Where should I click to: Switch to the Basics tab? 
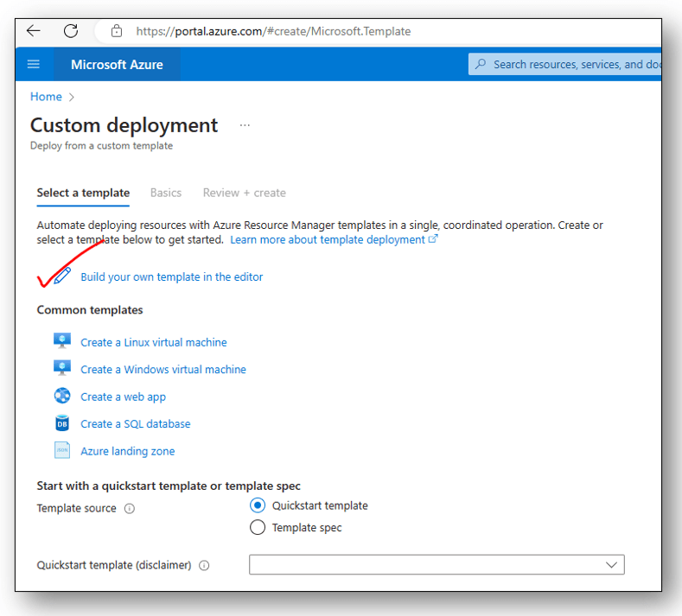166,193
